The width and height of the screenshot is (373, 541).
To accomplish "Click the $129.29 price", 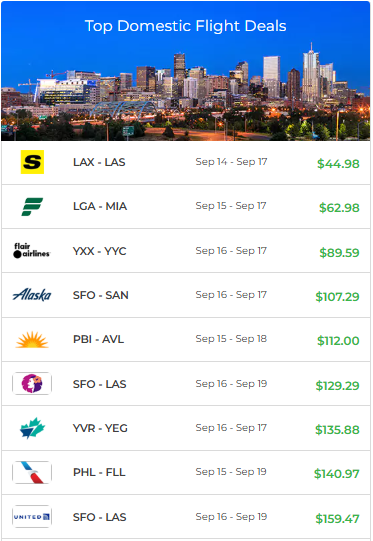I will 337,385.
